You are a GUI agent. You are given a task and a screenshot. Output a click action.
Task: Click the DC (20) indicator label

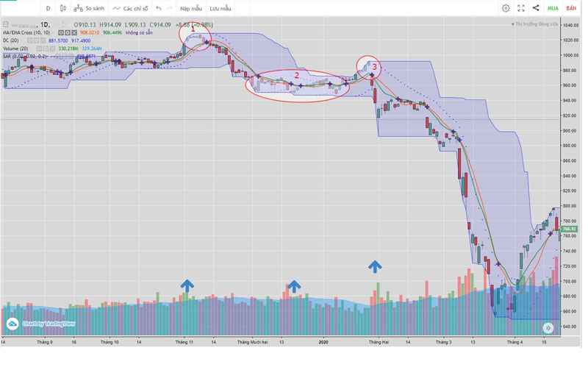(10, 40)
